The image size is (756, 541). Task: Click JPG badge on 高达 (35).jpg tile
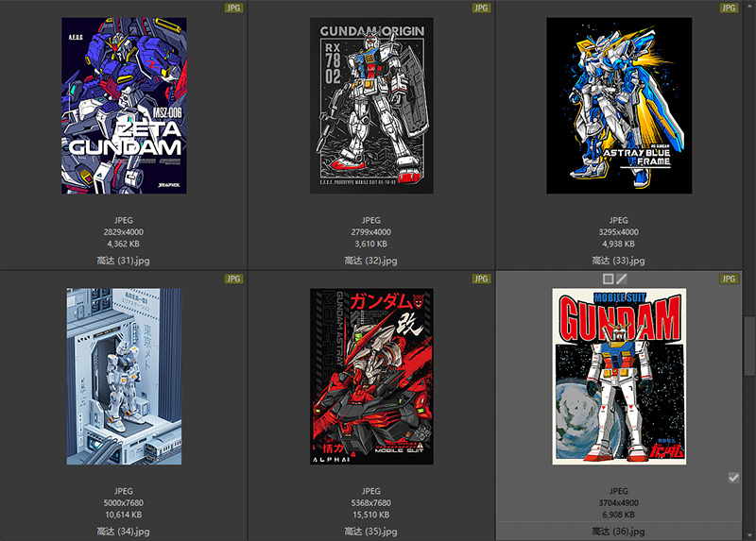(481, 279)
